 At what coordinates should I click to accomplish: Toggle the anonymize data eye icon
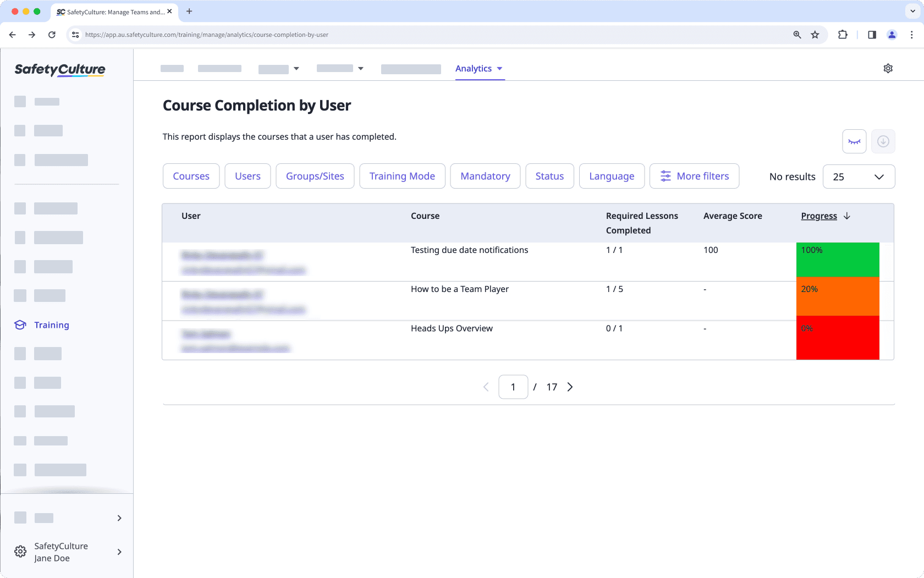coord(854,141)
